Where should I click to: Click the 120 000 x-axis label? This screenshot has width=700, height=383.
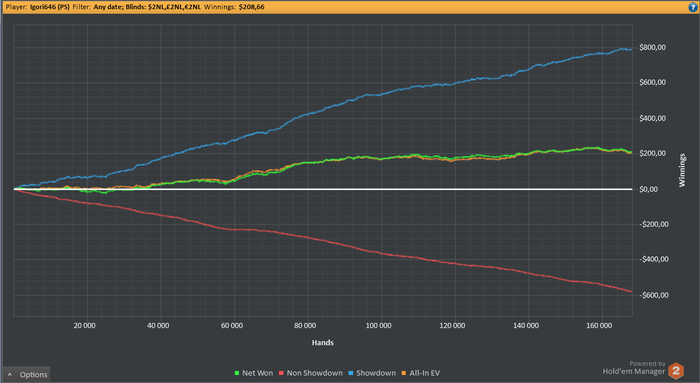click(452, 325)
